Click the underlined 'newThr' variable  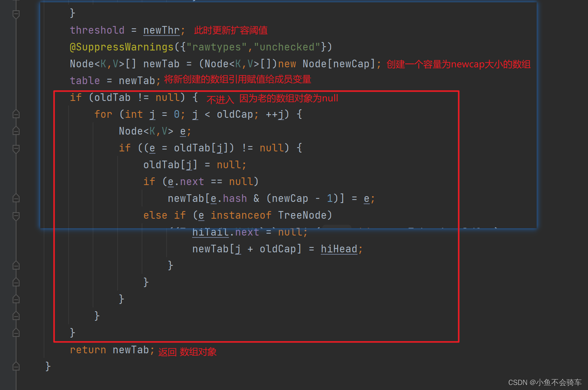pyautogui.click(x=161, y=30)
